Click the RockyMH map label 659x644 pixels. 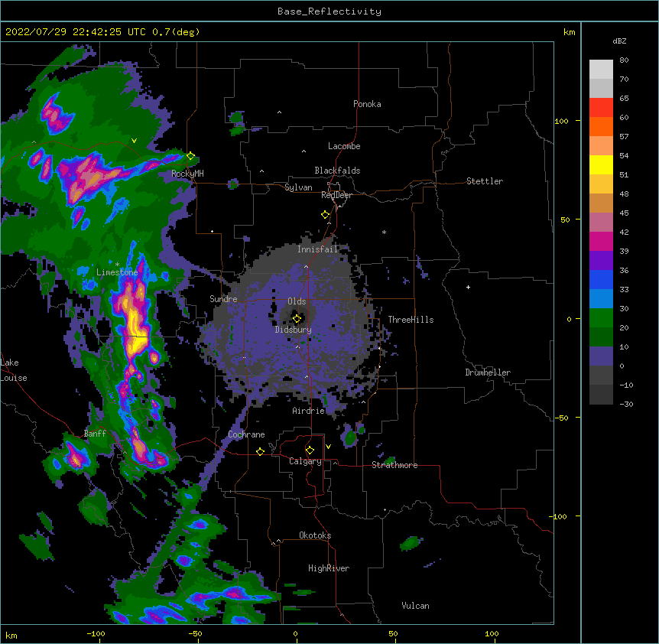[x=187, y=174]
